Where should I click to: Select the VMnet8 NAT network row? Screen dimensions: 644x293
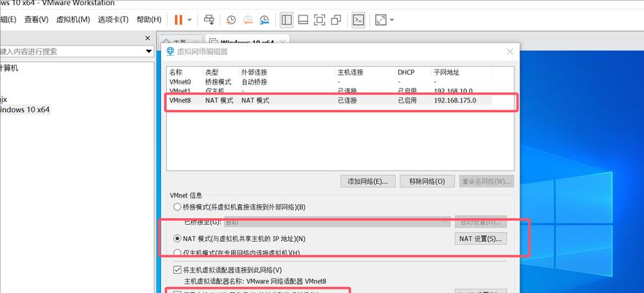click(x=329, y=100)
